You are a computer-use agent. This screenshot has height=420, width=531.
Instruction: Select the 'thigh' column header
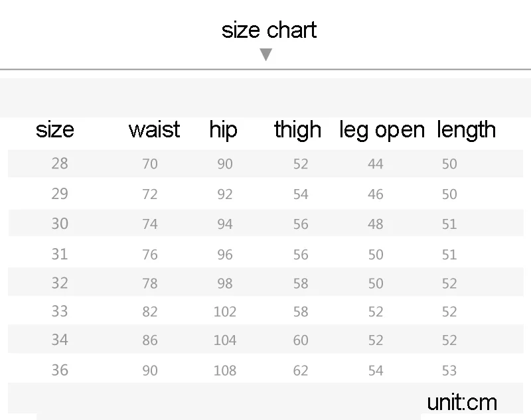pos(297,130)
